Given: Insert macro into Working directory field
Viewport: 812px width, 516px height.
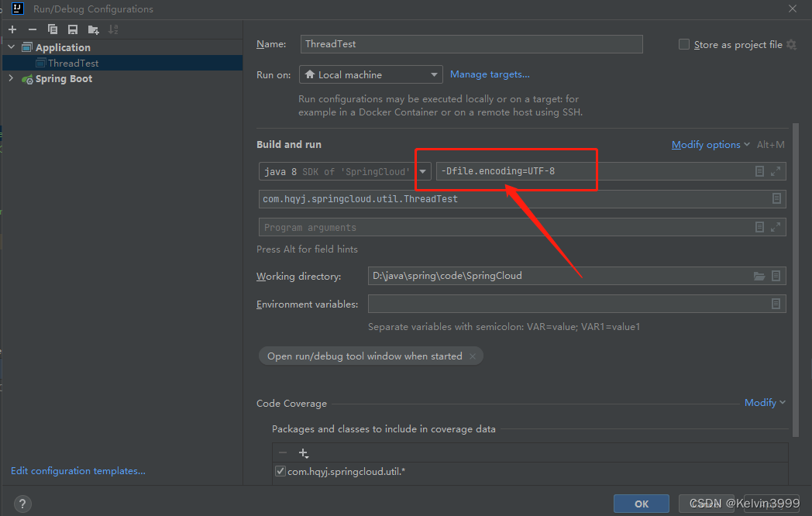Looking at the screenshot, I should (x=776, y=276).
